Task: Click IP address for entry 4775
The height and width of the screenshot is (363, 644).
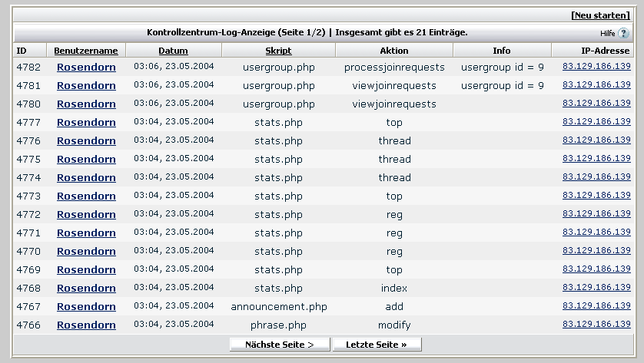Action: tap(596, 159)
